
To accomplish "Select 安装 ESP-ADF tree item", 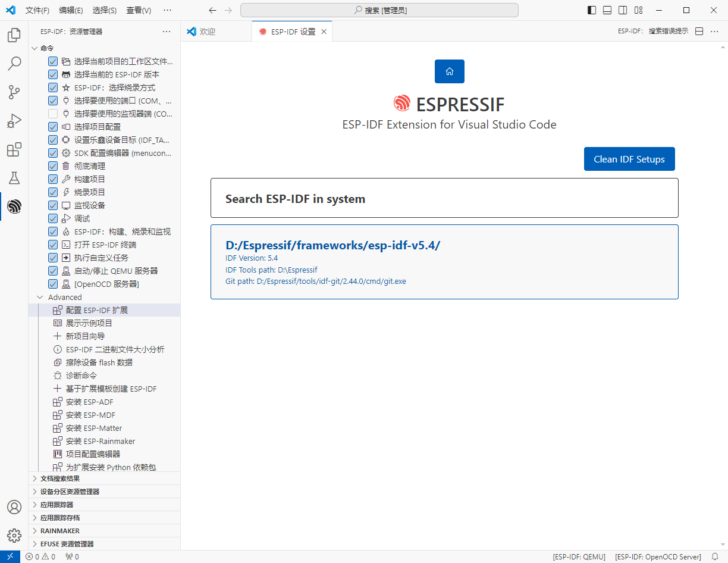I will coord(104,402).
